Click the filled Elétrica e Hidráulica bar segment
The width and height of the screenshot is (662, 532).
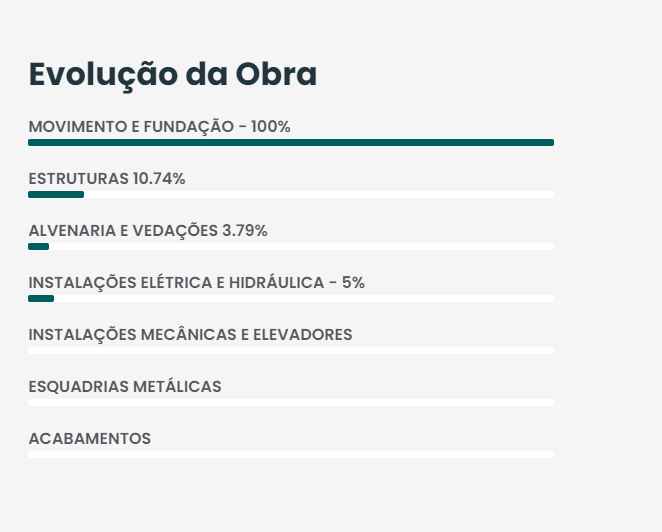click(x=41, y=299)
